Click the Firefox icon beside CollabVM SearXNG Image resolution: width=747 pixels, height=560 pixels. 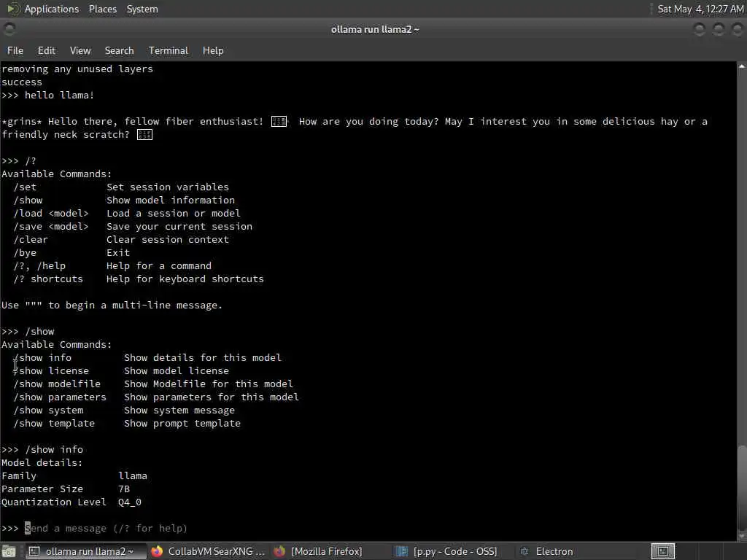[x=157, y=551]
